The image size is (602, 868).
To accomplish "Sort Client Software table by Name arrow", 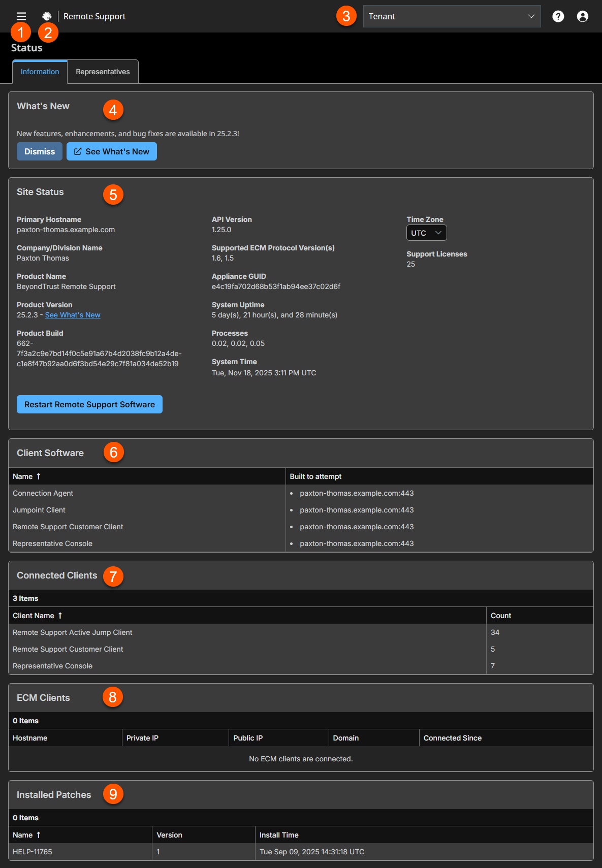I will [39, 476].
